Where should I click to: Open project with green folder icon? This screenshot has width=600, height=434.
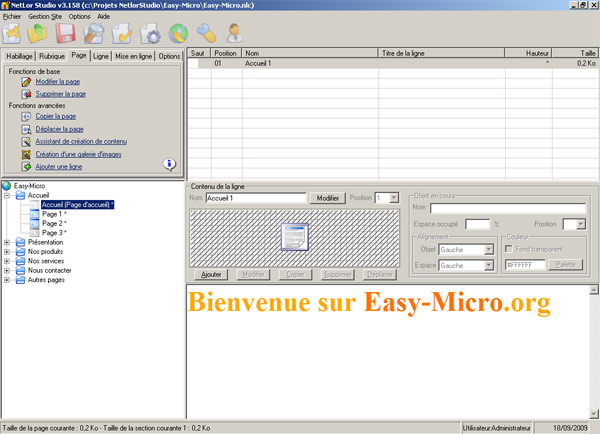pyautogui.click(x=38, y=33)
